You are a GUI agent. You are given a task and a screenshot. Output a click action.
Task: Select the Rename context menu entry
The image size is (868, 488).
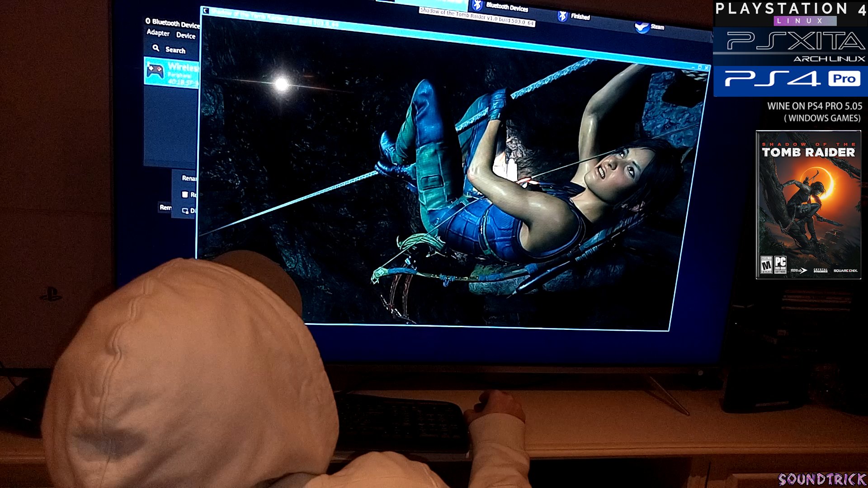click(189, 178)
